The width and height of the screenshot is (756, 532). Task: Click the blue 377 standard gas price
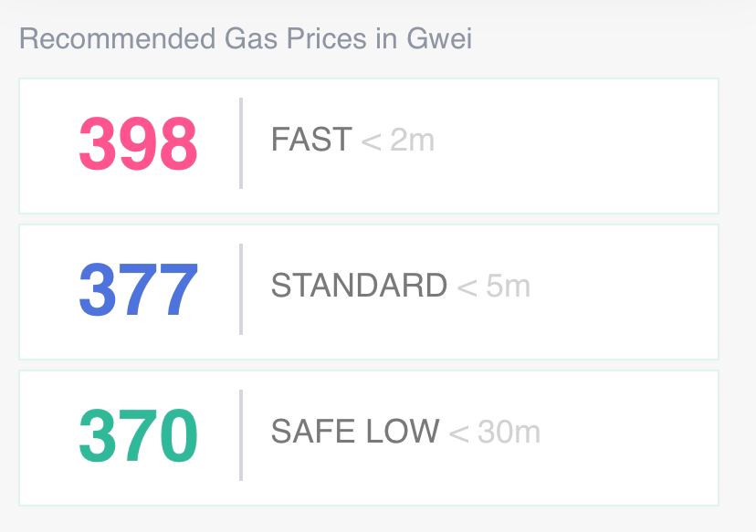[x=139, y=289]
